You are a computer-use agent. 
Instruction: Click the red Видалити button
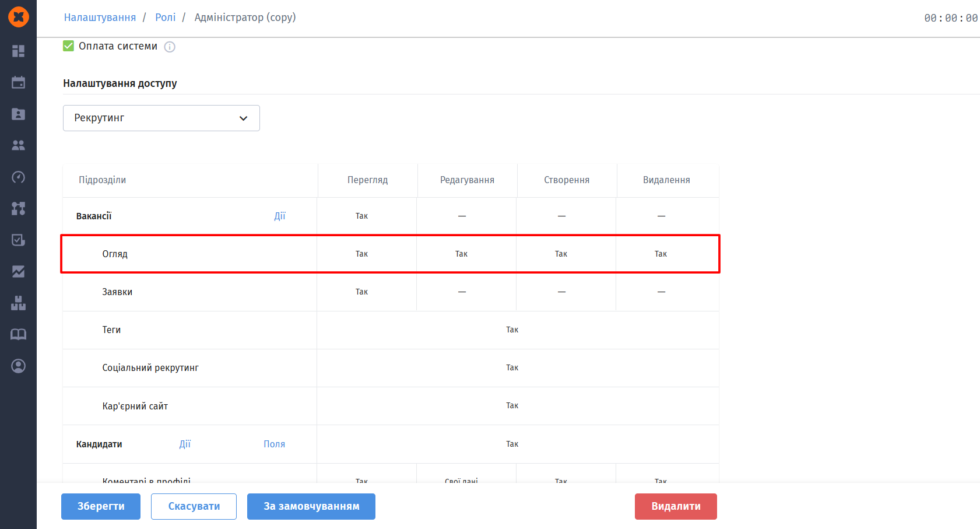pyautogui.click(x=676, y=506)
